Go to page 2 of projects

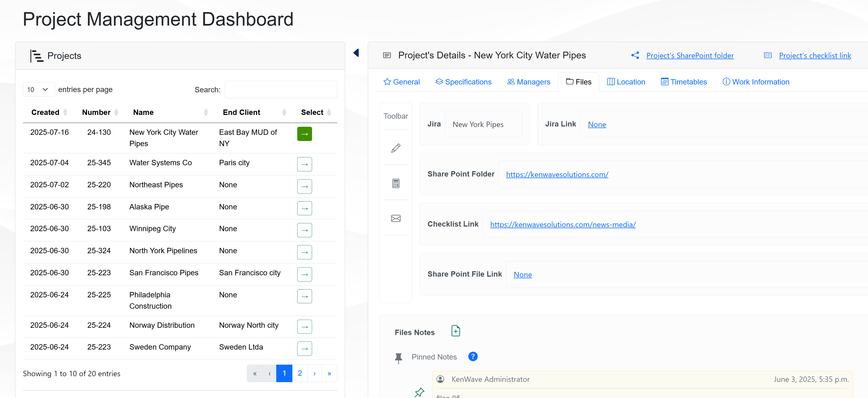300,373
